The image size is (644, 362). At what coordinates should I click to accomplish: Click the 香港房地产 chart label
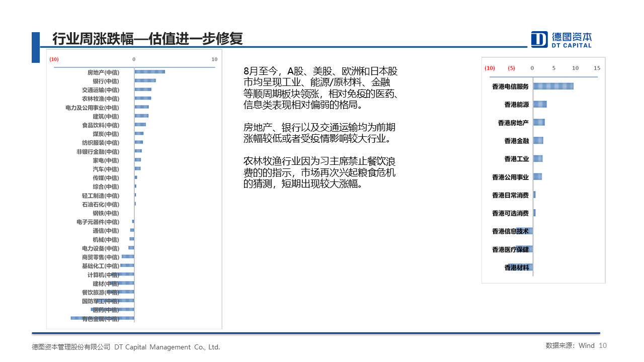tap(513, 123)
